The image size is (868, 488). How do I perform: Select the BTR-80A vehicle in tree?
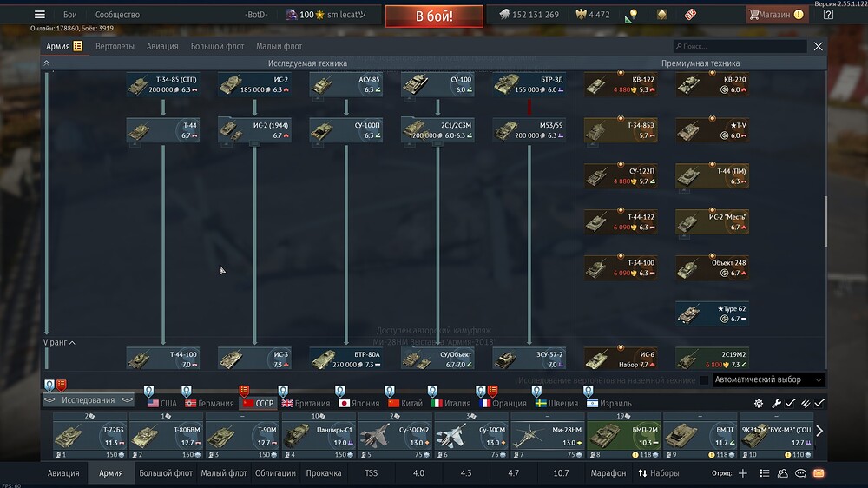346,359
